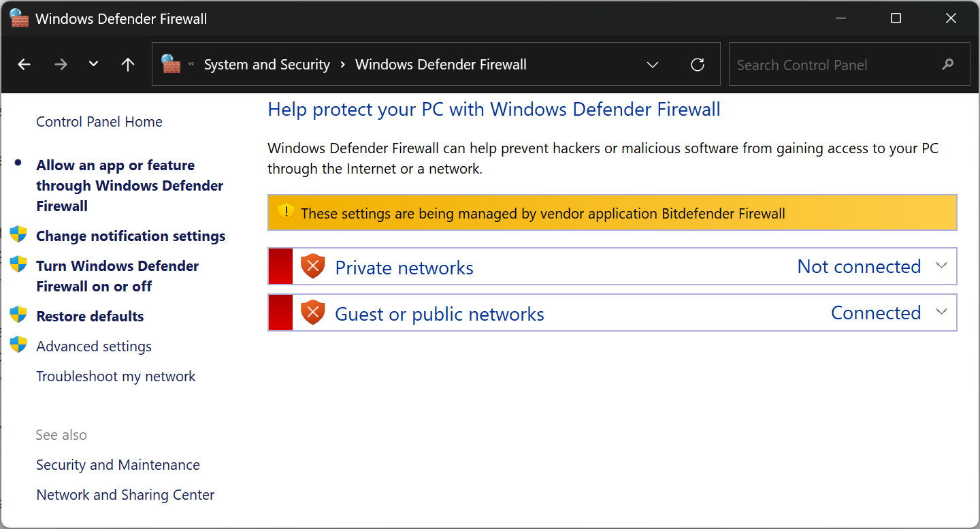Click the search magnifier icon in Control Panel
Screen dimensions: 980x529
click(947, 64)
